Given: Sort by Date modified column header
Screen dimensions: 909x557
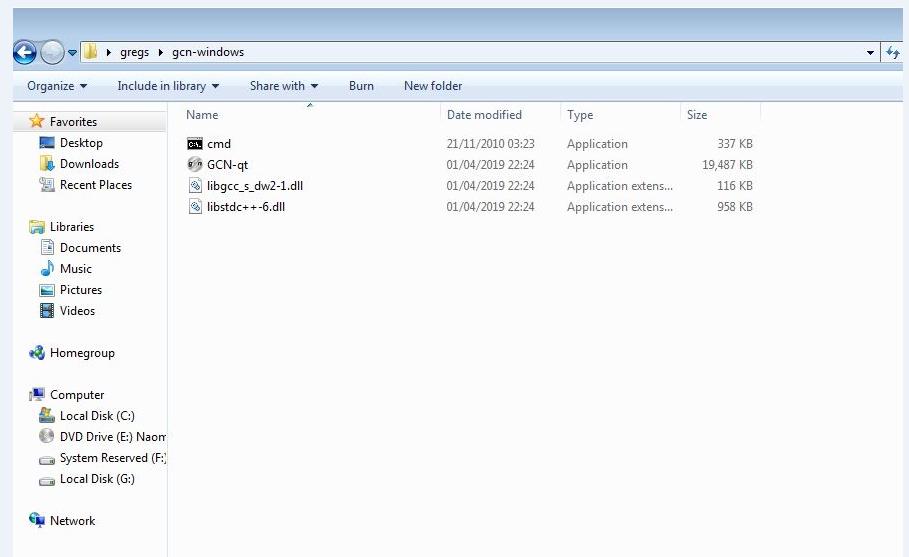Looking at the screenshot, I should pos(484,115).
